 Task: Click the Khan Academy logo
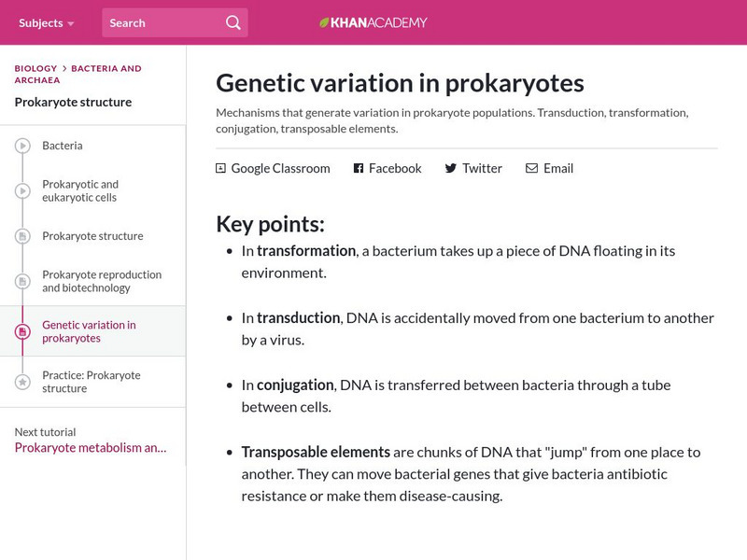[x=372, y=22]
